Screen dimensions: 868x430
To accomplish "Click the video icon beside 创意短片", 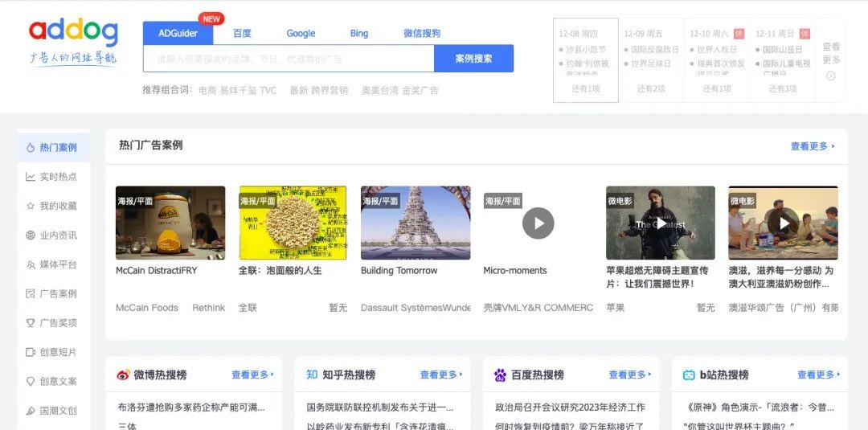I will (x=31, y=352).
